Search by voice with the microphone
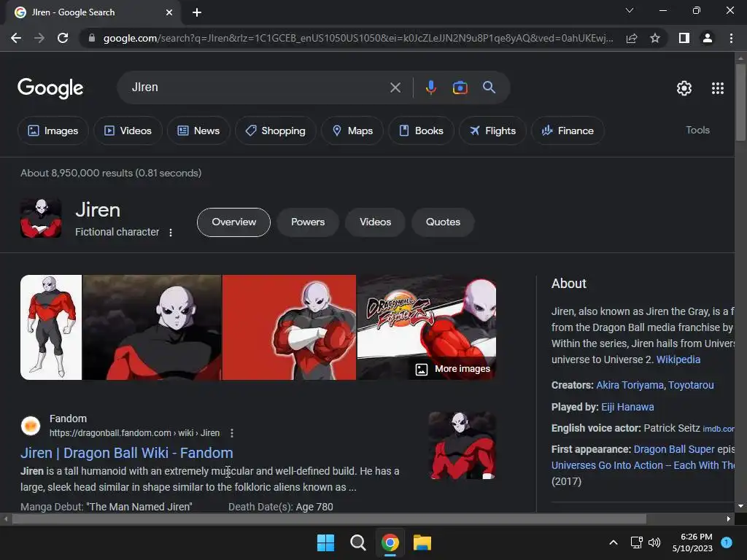Screen dimensions: 747x560 click(430, 87)
